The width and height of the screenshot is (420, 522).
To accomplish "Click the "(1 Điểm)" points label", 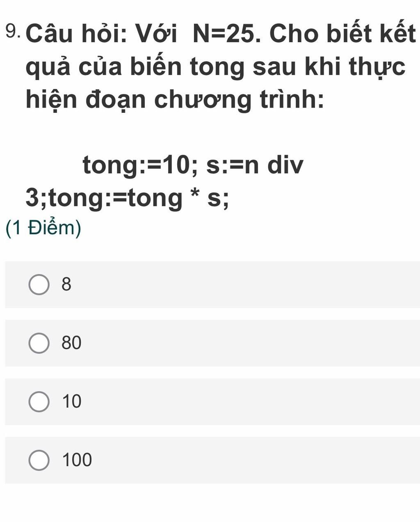I will 44,228.
